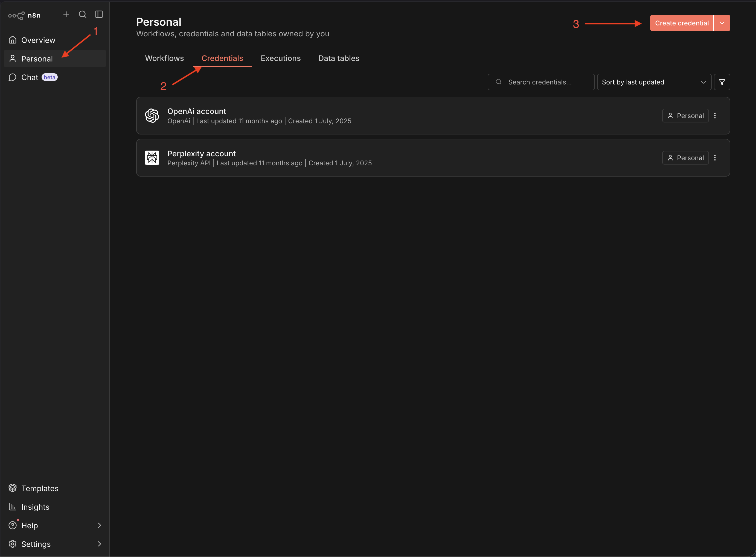756x557 pixels.
Task: Click the beta badge next to Chat
Action: click(50, 77)
